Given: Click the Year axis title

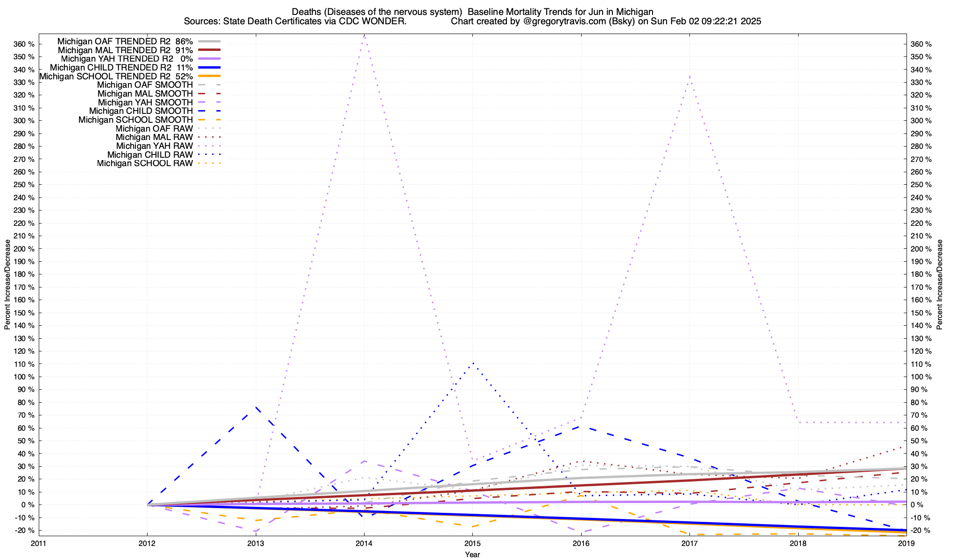Looking at the screenshot, I should coord(472,554).
